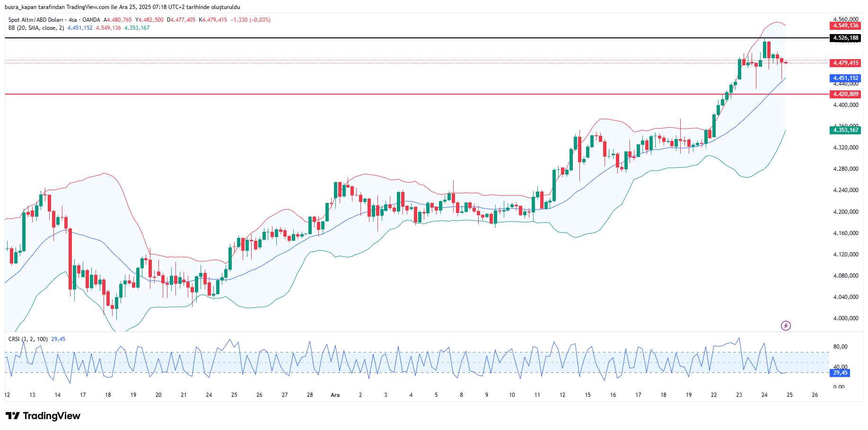Click the 4.000,000 tick on price axis
This screenshot has width=868, height=430.
[845, 318]
